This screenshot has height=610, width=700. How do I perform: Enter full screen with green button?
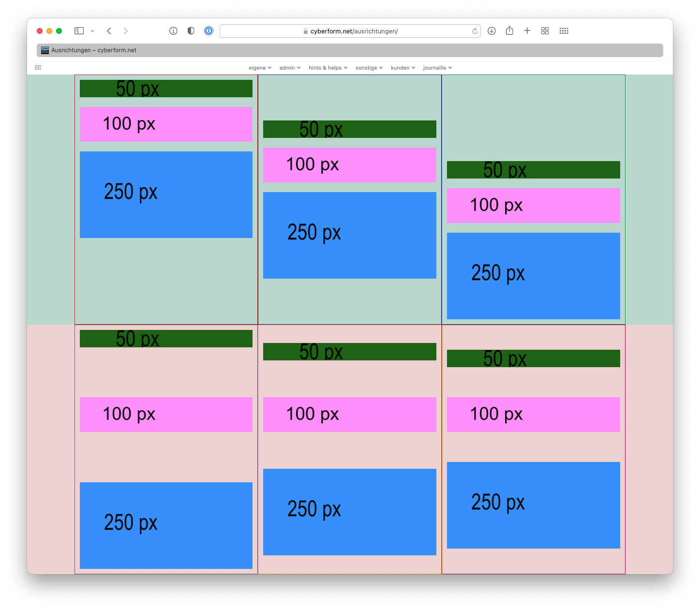click(x=59, y=31)
